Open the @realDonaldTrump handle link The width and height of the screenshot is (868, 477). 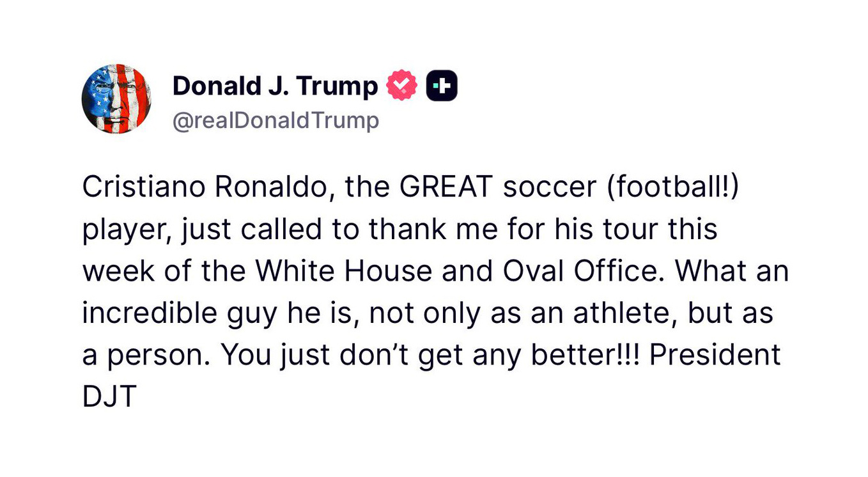point(275,120)
